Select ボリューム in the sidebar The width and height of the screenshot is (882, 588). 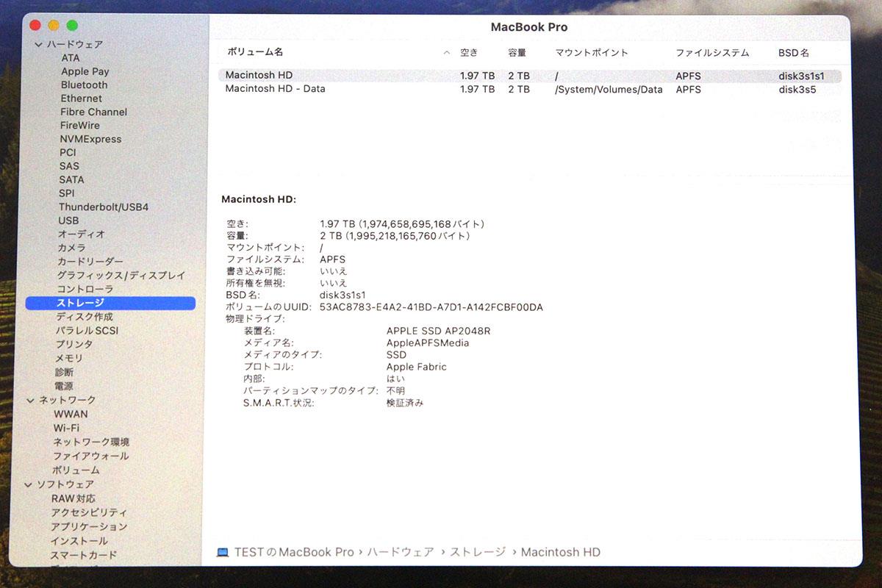(x=76, y=470)
